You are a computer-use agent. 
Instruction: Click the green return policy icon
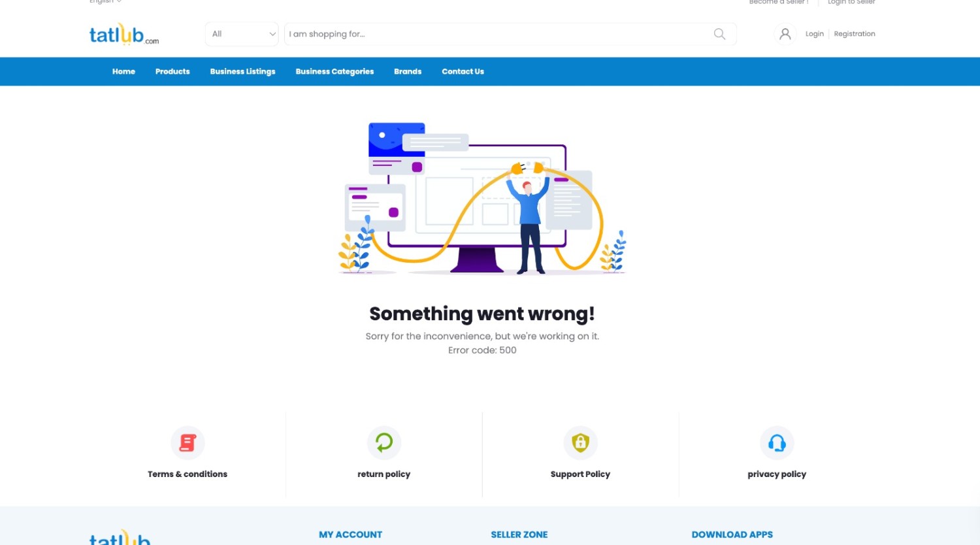384,443
